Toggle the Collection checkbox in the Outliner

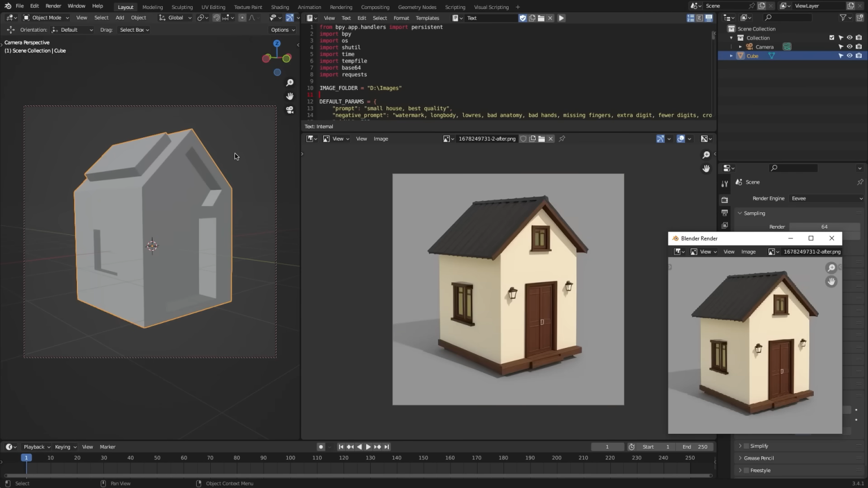(832, 37)
